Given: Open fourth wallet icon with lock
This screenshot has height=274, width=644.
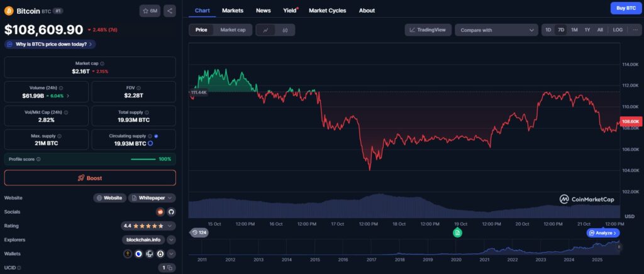Looking at the screenshot, I should [160, 254].
